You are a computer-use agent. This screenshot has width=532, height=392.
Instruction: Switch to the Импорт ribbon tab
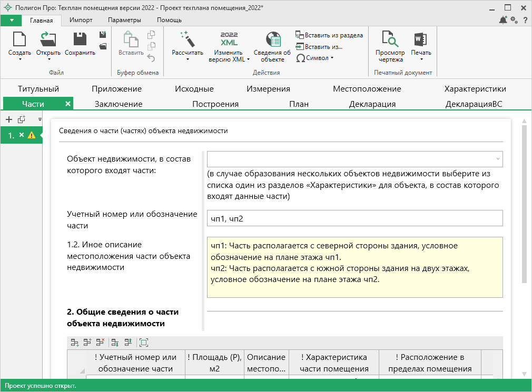[x=81, y=20]
